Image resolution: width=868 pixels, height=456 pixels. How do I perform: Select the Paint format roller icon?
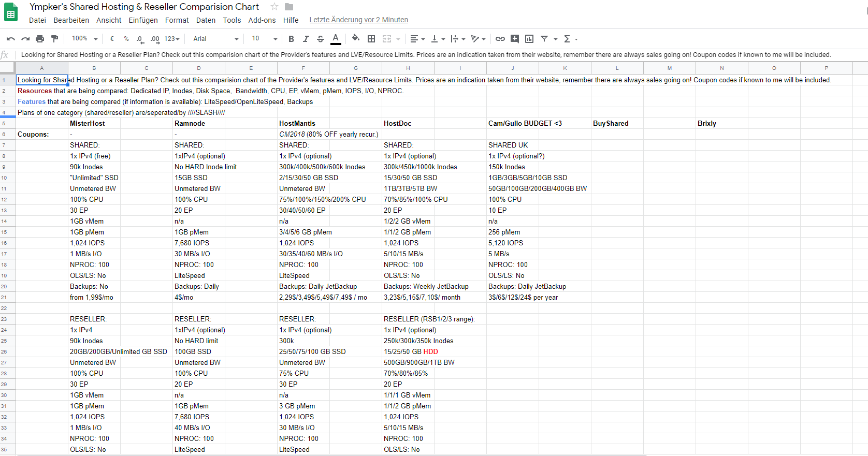54,39
